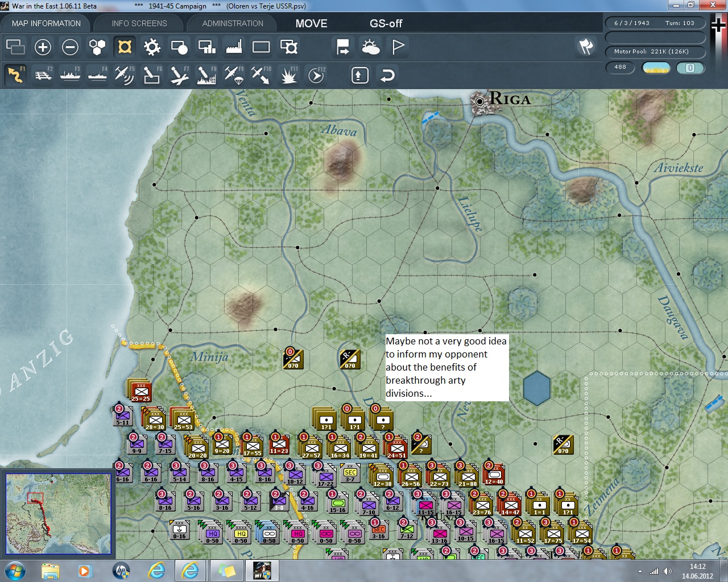The width and height of the screenshot is (728, 582).
Task: Click the crossed flags icon
Action: point(586,47)
